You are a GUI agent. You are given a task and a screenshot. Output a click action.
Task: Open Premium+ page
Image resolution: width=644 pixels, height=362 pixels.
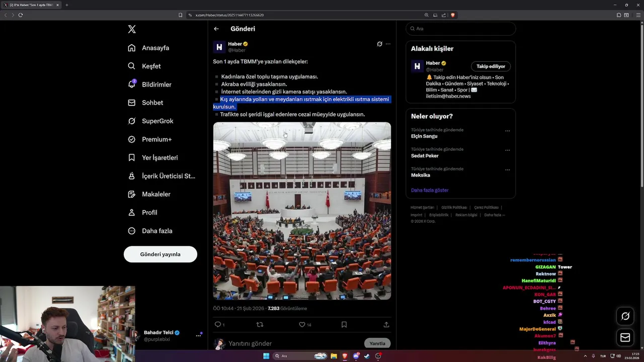[149, 139]
